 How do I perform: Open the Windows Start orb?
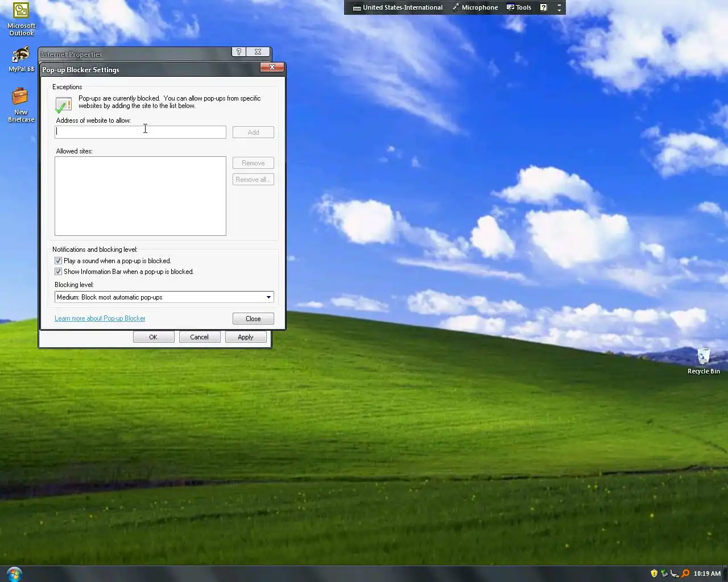point(14,573)
